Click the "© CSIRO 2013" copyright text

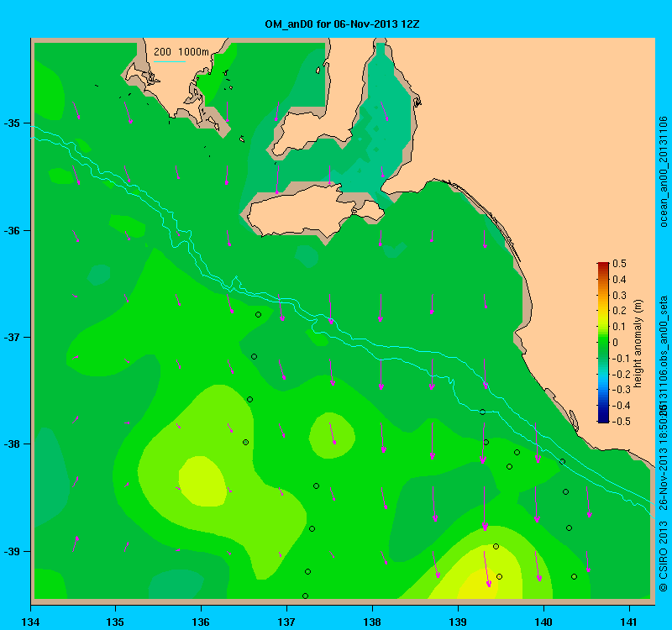pos(663,556)
